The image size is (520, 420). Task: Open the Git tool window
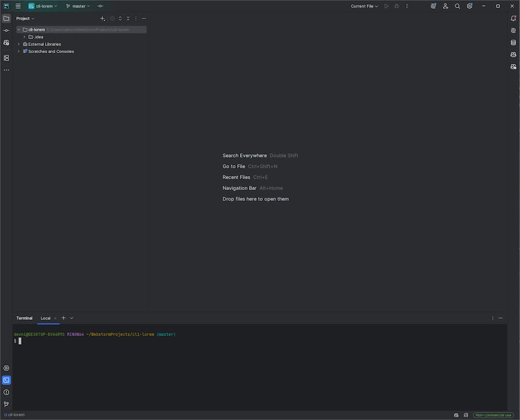[x=6, y=404]
